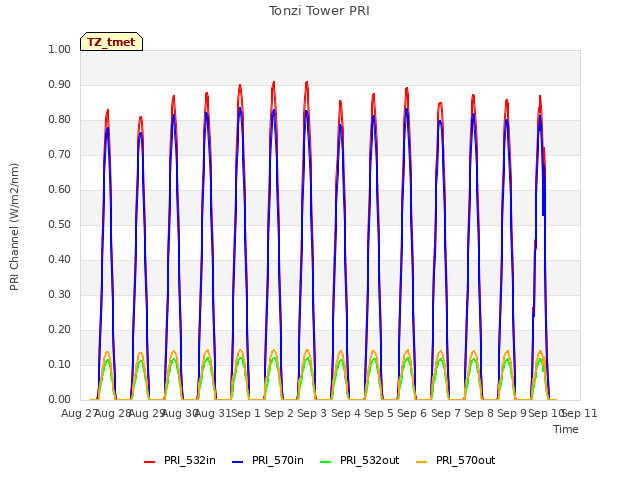Click the 0.30 y-axis tick label
This screenshot has height=480, width=640.
[60, 295]
